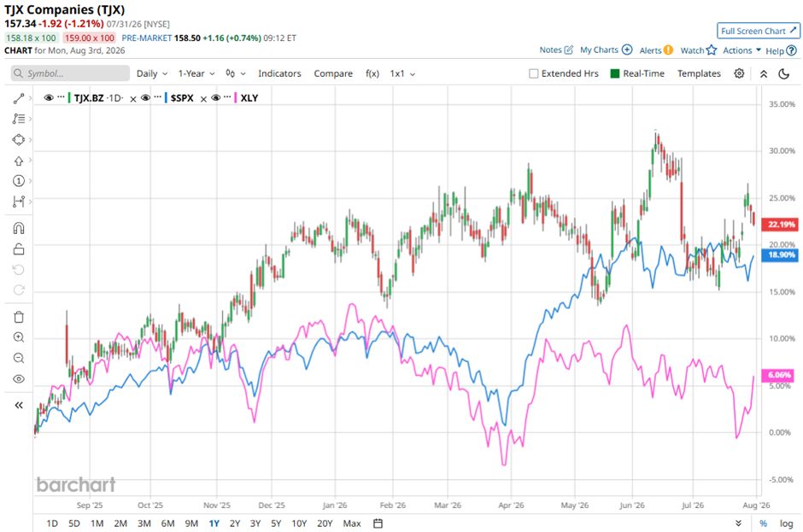Screen dimensions: 803x532
Task: Remove the TJX.BZ series with X
Action: [x=133, y=99]
